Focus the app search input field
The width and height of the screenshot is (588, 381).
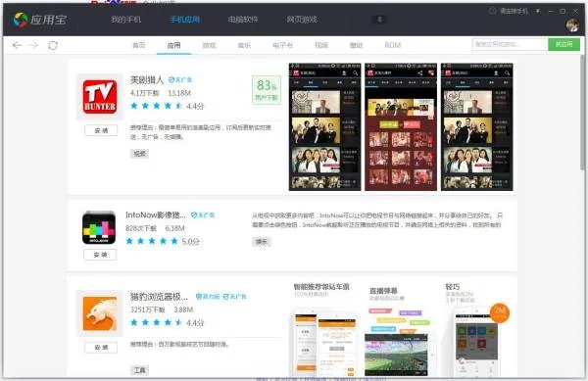click(x=510, y=44)
